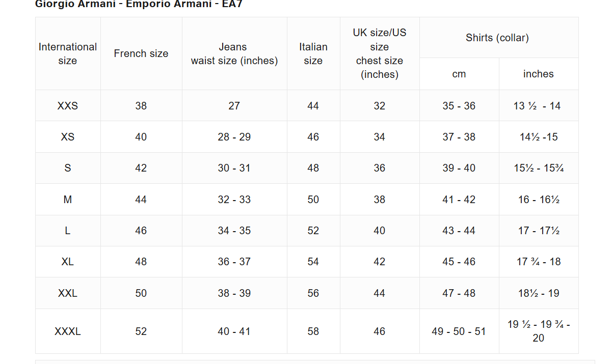Select the '17 - 17½' collar inches cell

539,231
